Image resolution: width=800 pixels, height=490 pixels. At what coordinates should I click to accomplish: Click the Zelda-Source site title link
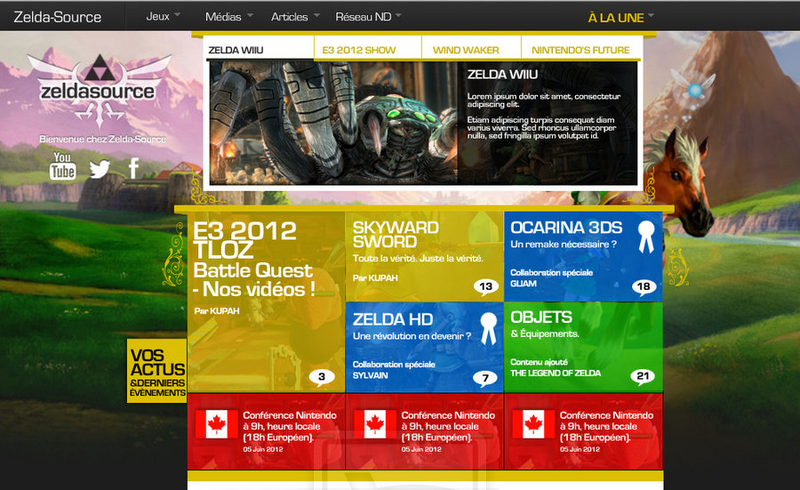point(57,17)
